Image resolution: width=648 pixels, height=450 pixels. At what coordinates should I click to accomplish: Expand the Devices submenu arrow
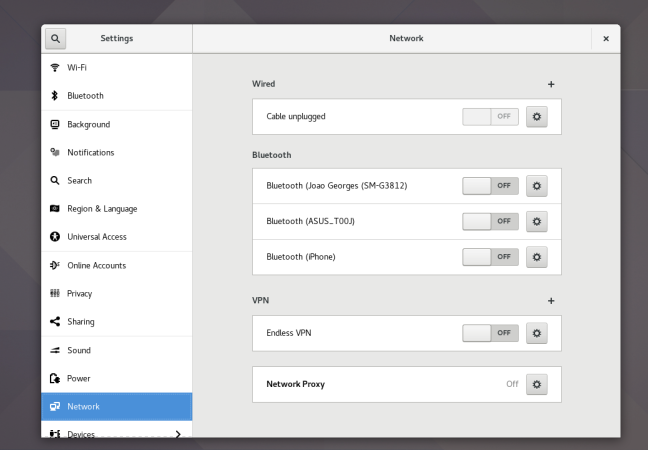tap(178, 434)
